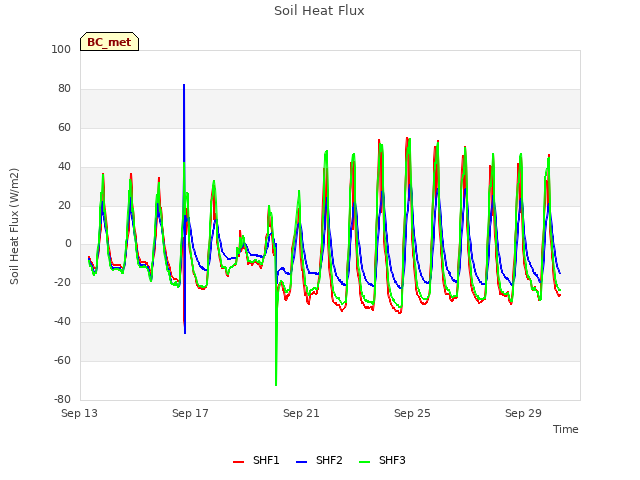640x480 pixels.
Task: Click the green SHF3 dip bottom near -70
Action: [276, 384]
